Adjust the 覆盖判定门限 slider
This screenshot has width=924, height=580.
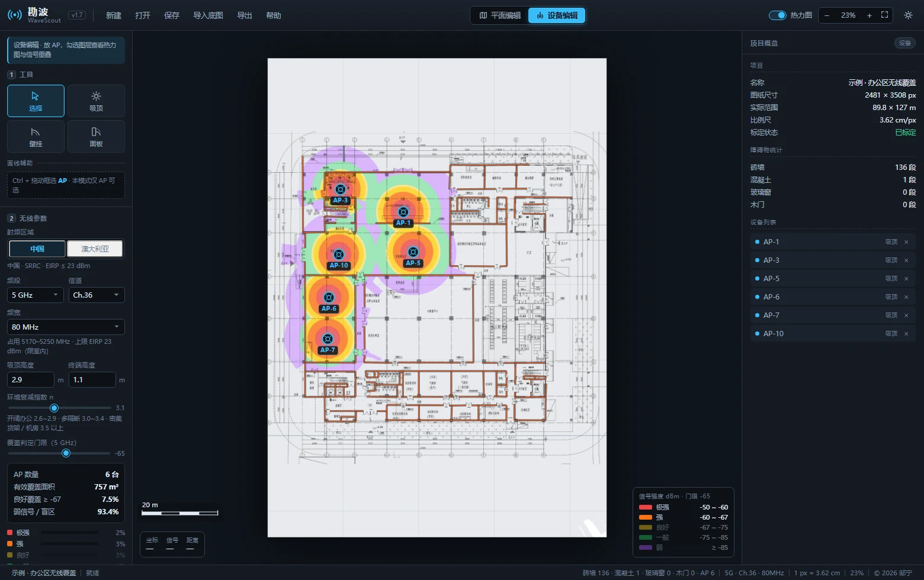(59, 453)
